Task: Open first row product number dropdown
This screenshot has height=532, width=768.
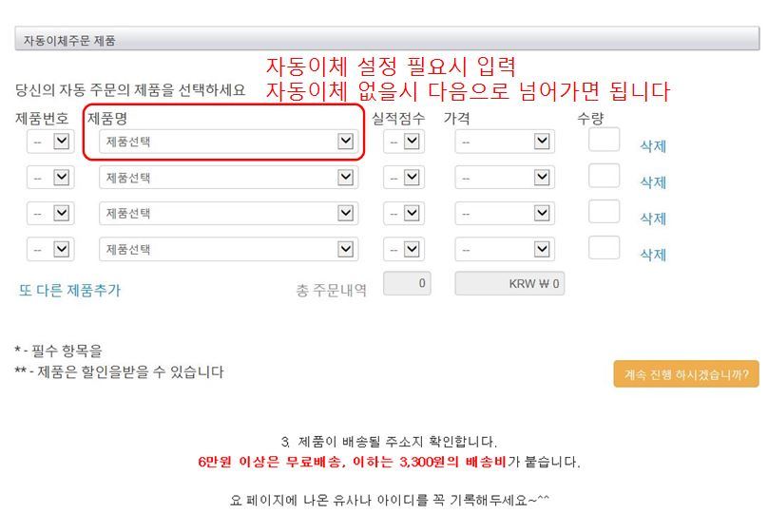Action: click(50, 142)
